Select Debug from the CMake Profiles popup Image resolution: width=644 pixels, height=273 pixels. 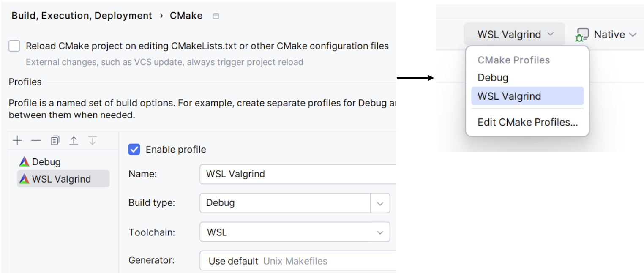(x=493, y=77)
